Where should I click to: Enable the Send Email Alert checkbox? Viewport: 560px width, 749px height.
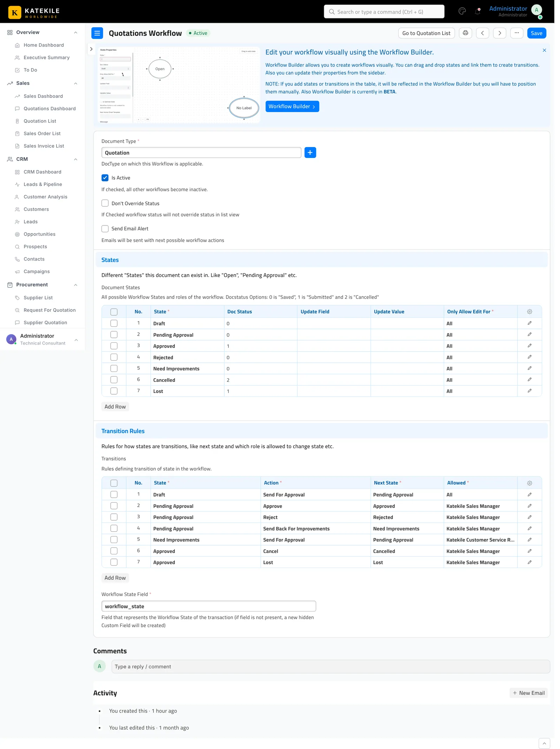click(x=105, y=229)
